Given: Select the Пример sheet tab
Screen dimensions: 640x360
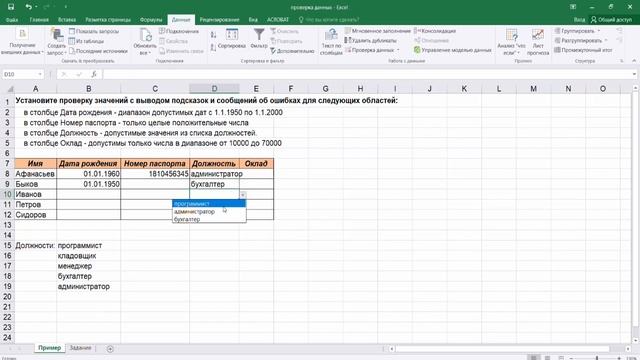Looking at the screenshot, I should pos(49,348).
